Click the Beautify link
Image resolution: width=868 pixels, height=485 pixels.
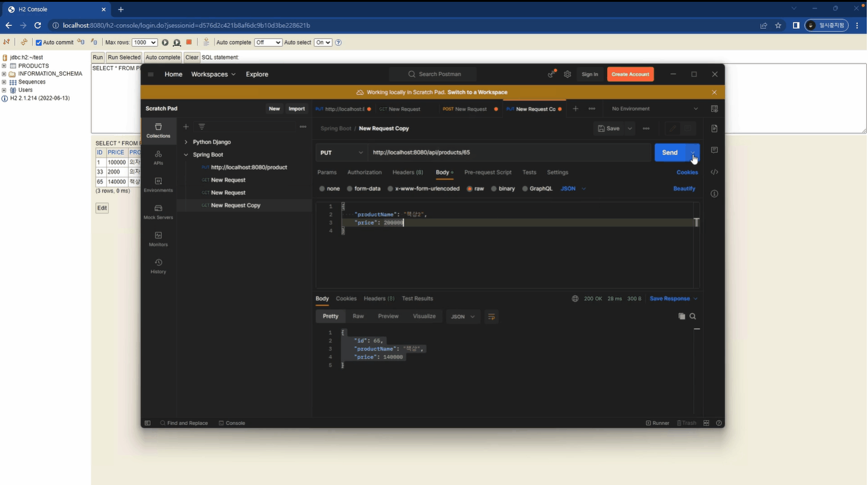point(684,189)
